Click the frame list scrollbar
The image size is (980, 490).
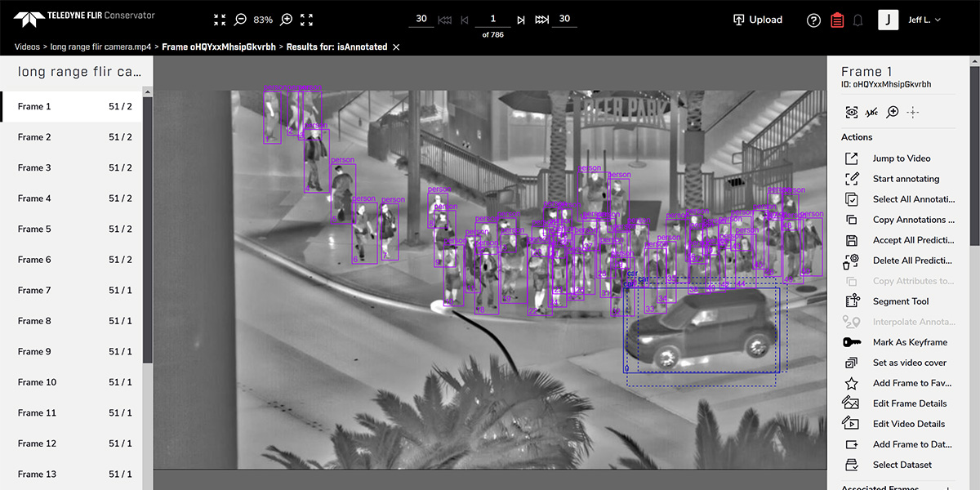[147, 229]
